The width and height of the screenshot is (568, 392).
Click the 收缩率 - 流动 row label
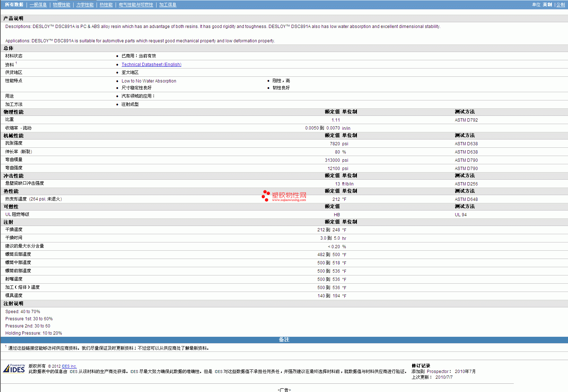18,128
